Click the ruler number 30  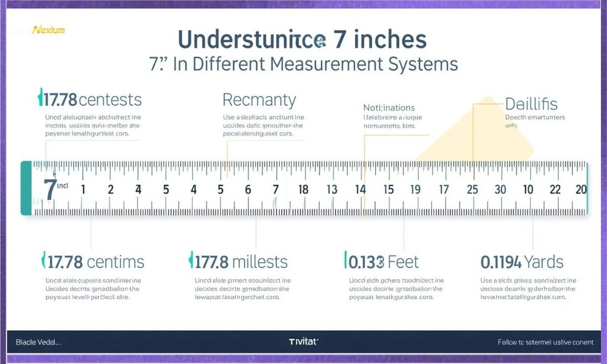click(x=500, y=189)
